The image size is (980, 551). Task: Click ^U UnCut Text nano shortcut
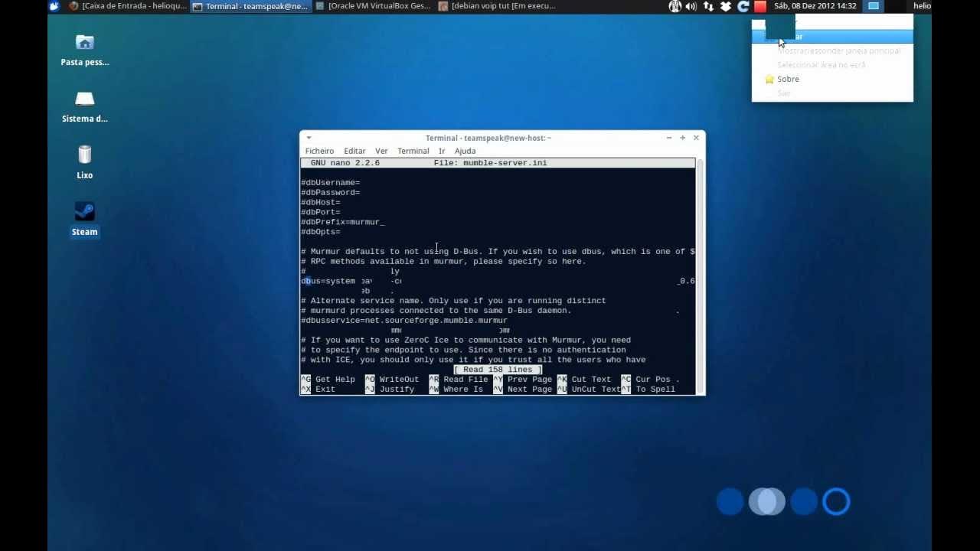589,390
